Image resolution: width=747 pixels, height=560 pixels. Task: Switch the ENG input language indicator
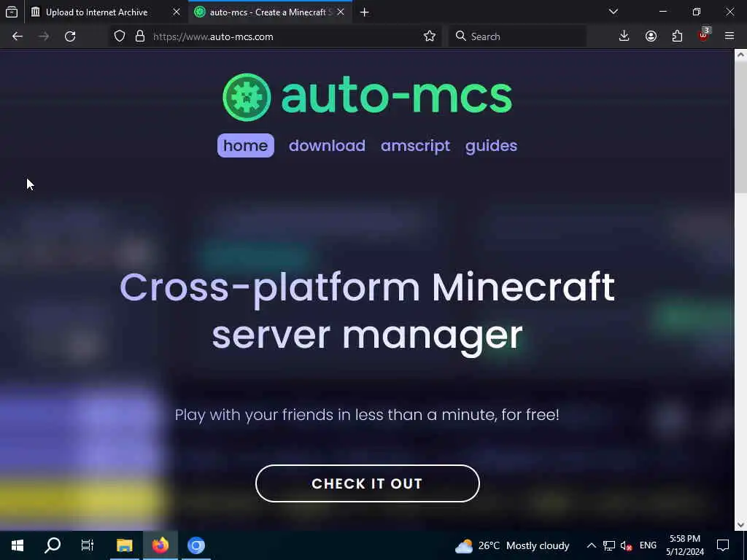(x=648, y=545)
